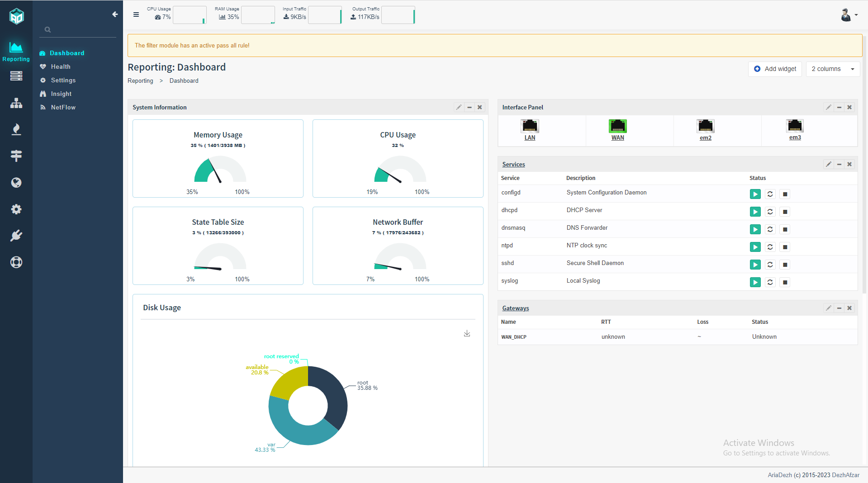Viewport: 868px width, 483px height.
Task: Open the WAN interface link
Action: click(x=617, y=137)
